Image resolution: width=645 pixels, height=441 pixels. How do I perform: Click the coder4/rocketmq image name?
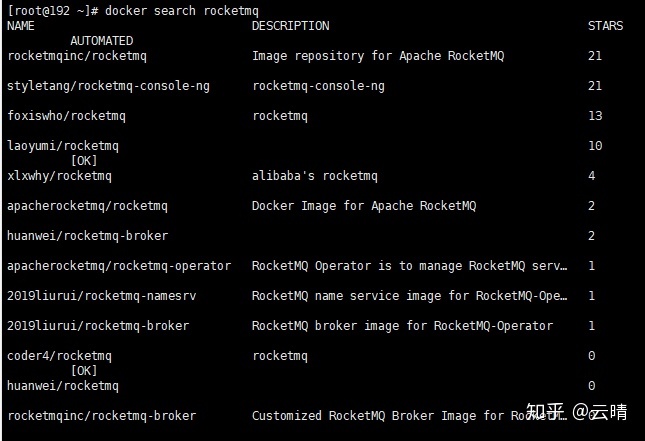click(x=59, y=356)
